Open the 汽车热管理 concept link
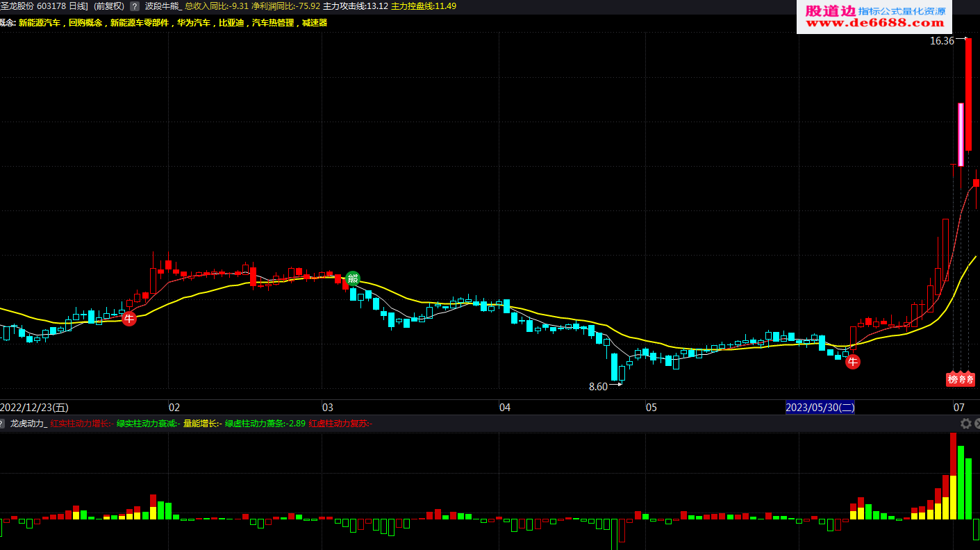 272,23
